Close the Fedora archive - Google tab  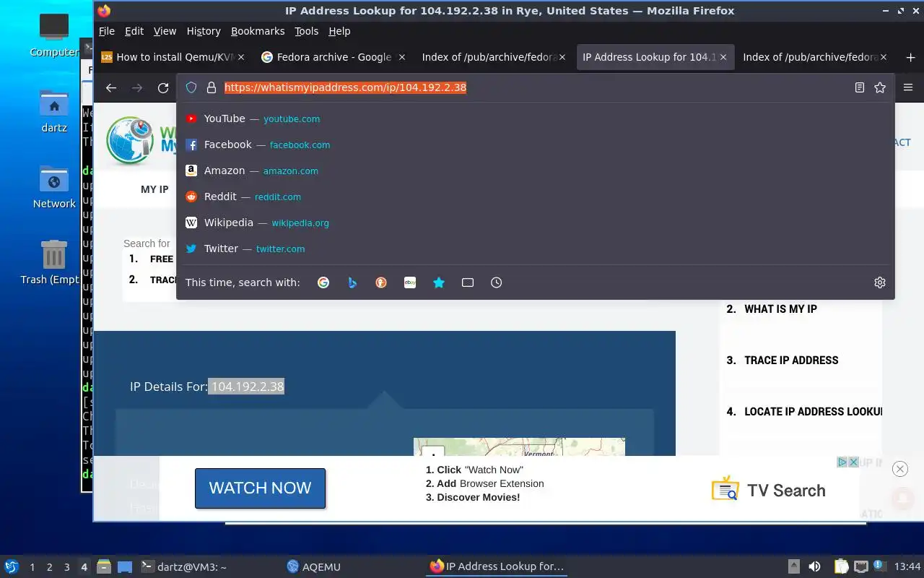[402, 57]
